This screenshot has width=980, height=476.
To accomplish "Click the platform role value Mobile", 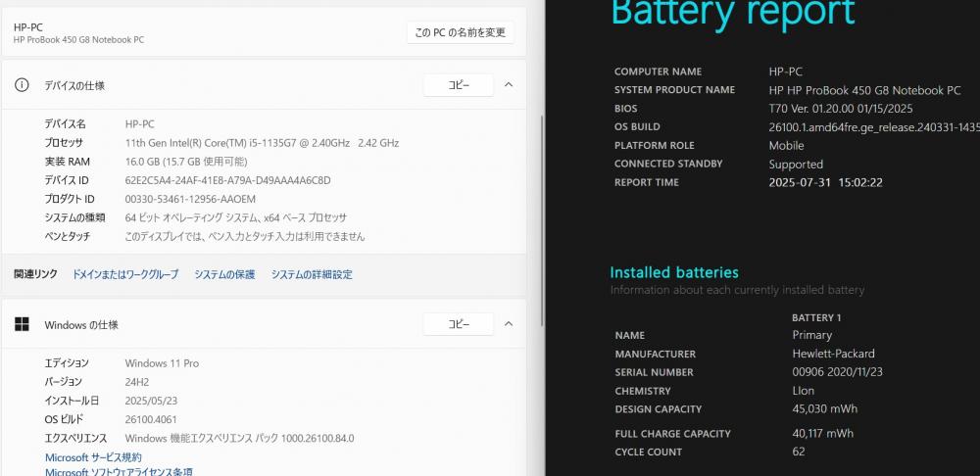I will (x=786, y=146).
